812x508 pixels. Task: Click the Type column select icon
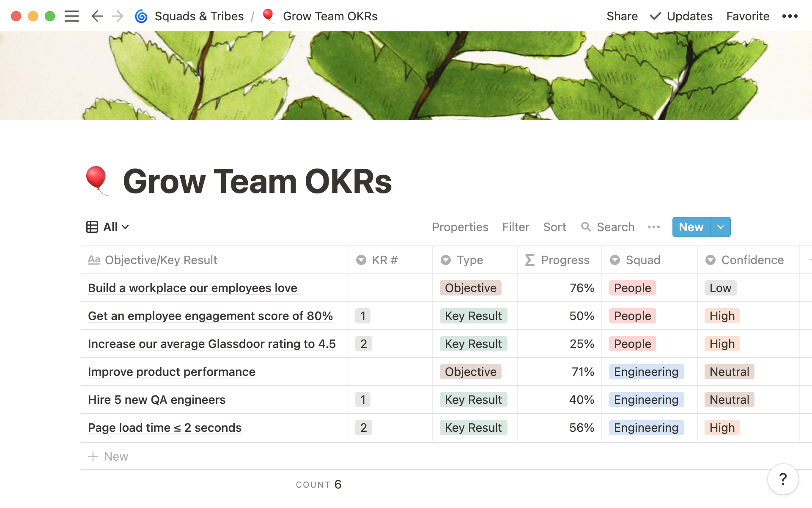[x=446, y=260]
